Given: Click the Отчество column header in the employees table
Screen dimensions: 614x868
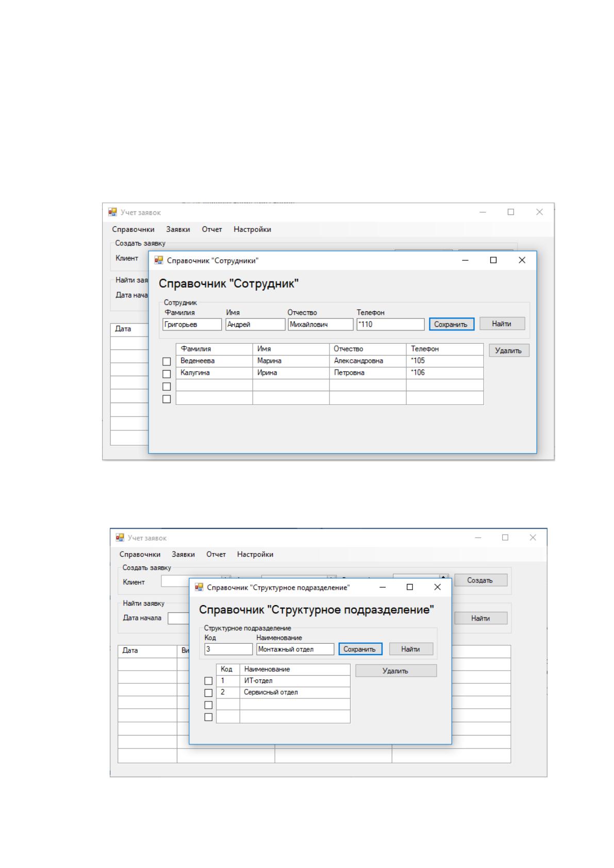Looking at the screenshot, I should (368, 349).
